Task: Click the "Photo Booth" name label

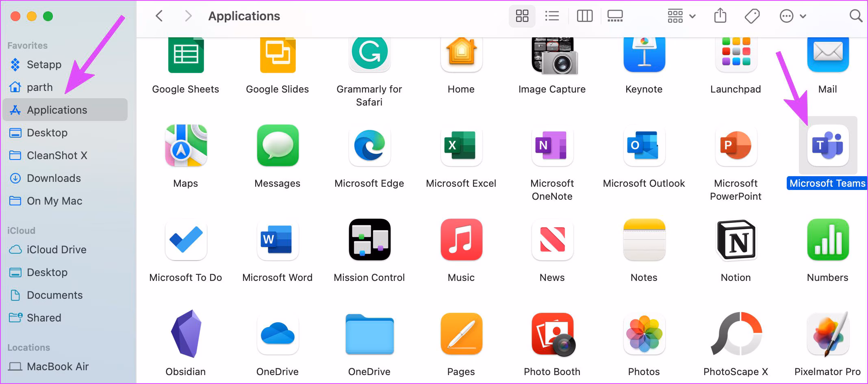Action: coord(552,372)
